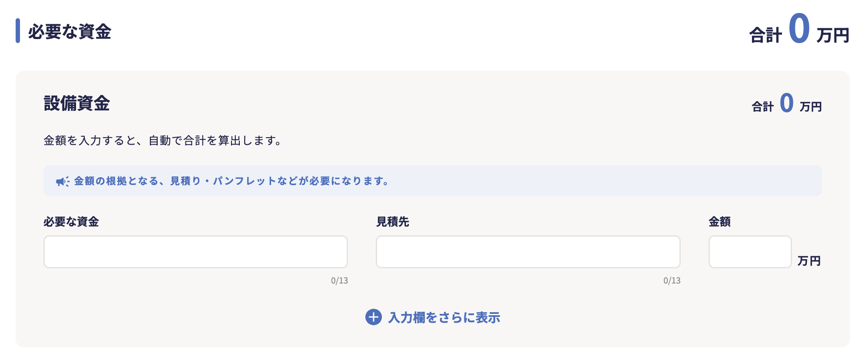Click the megaphone icon in the notice banner
The height and width of the screenshot is (363, 868).
tap(62, 181)
